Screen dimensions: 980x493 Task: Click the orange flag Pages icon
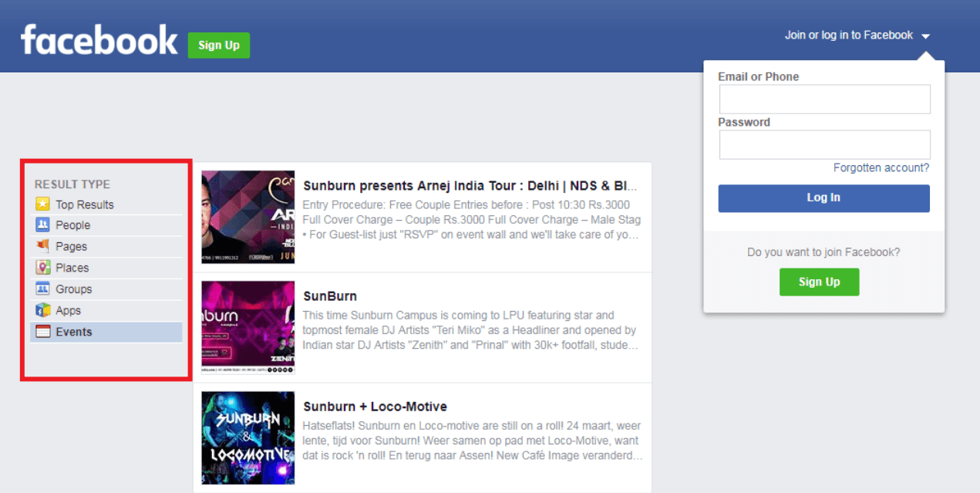[x=42, y=246]
